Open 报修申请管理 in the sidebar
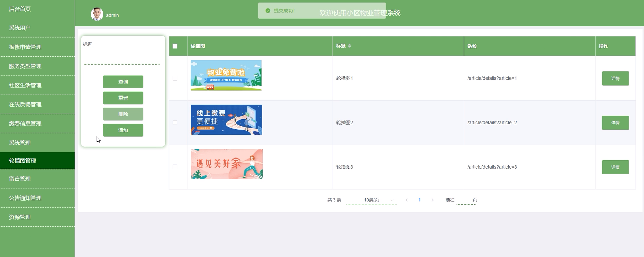Image resolution: width=644 pixels, height=257 pixels. point(25,47)
